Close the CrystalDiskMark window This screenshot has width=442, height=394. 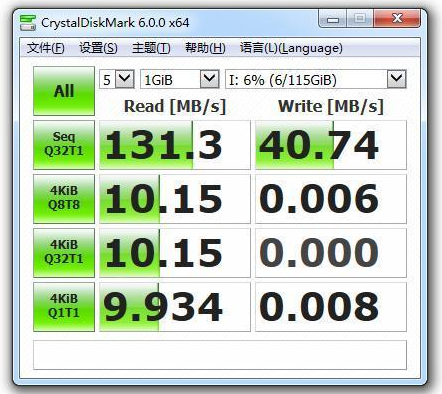click(x=397, y=19)
